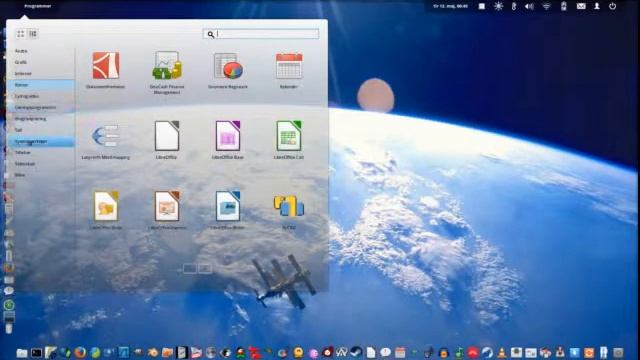Close the Programmer menu in top panel
Image resolution: width=640 pixels, height=360 pixels.
[x=37, y=6]
